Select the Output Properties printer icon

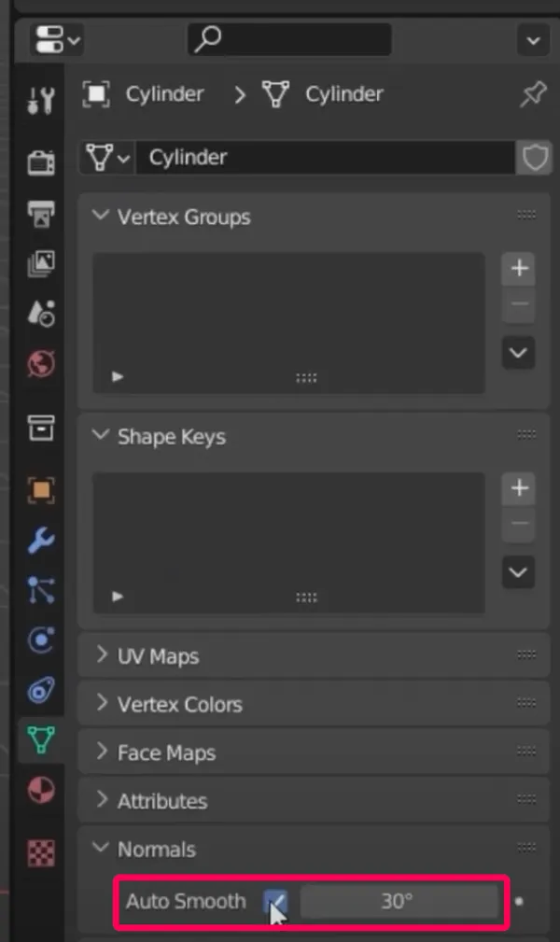click(x=39, y=212)
